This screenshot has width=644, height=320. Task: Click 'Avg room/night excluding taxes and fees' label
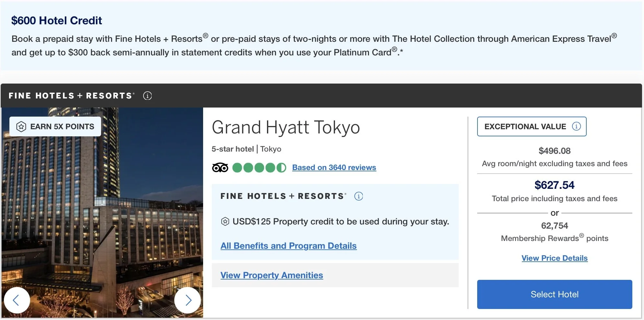click(x=555, y=164)
